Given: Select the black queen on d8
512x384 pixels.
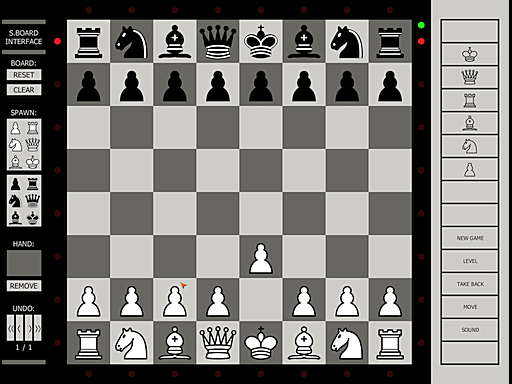Looking at the screenshot, I should point(218,41).
